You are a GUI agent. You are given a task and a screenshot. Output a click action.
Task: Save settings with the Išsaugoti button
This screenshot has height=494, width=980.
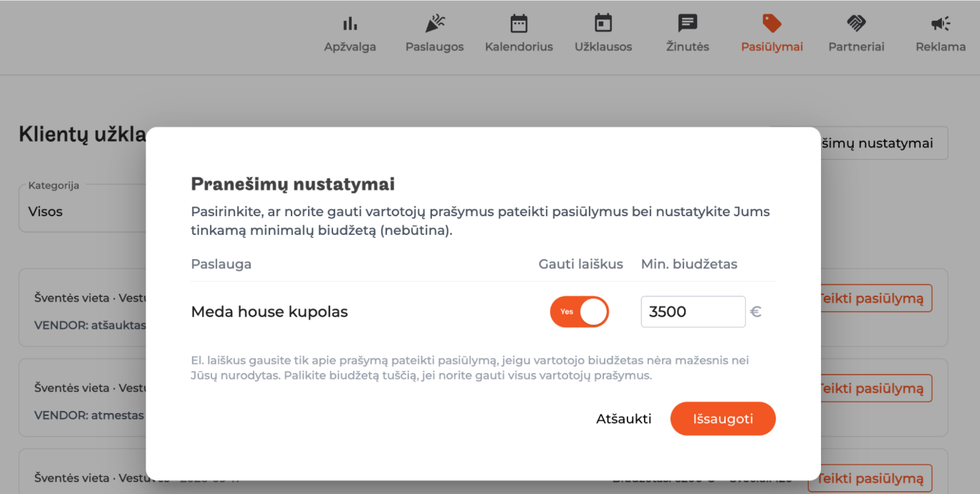723,419
